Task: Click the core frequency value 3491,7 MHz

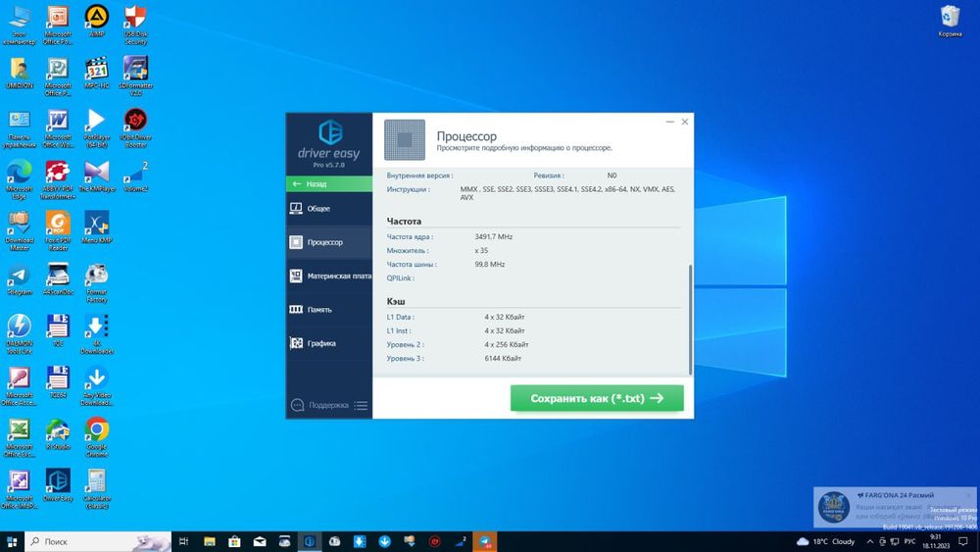Action: (494, 237)
